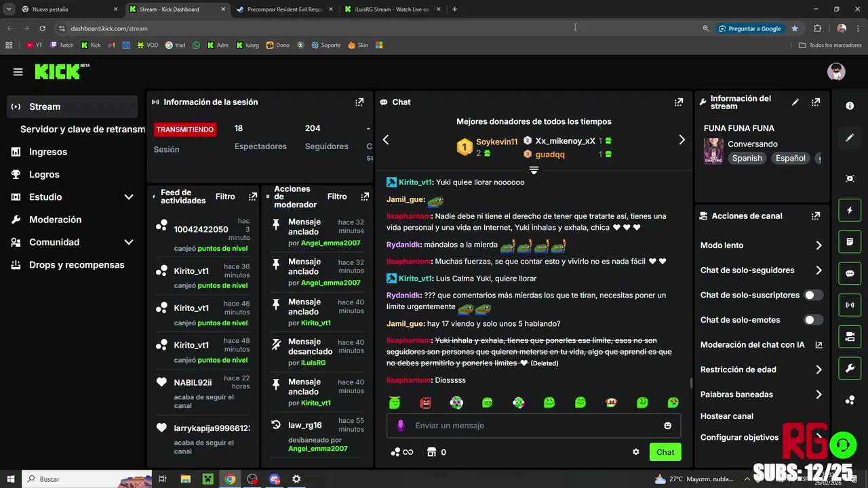Open Modo lento options
This screenshot has width=868, height=488.
(x=761, y=245)
